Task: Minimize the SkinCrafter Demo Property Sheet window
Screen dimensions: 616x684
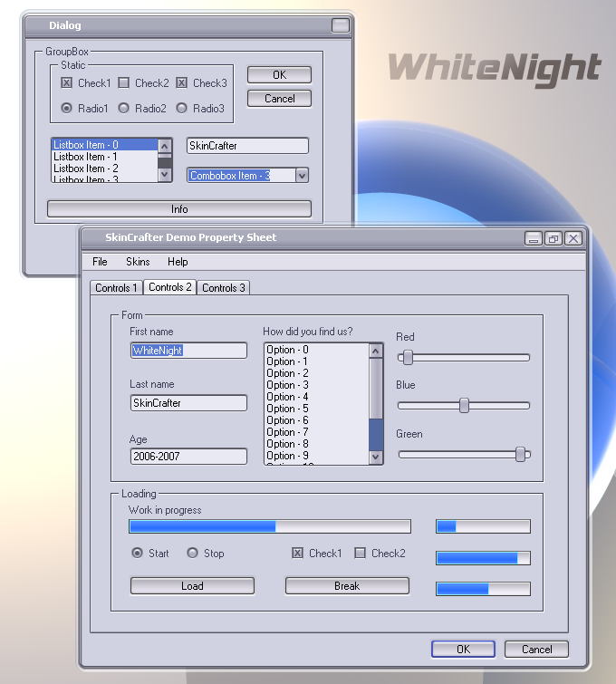Action: point(533,238)
